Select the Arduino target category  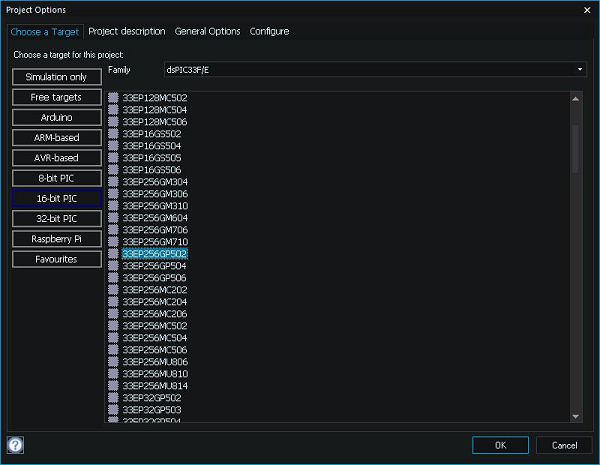click(57, 117)
